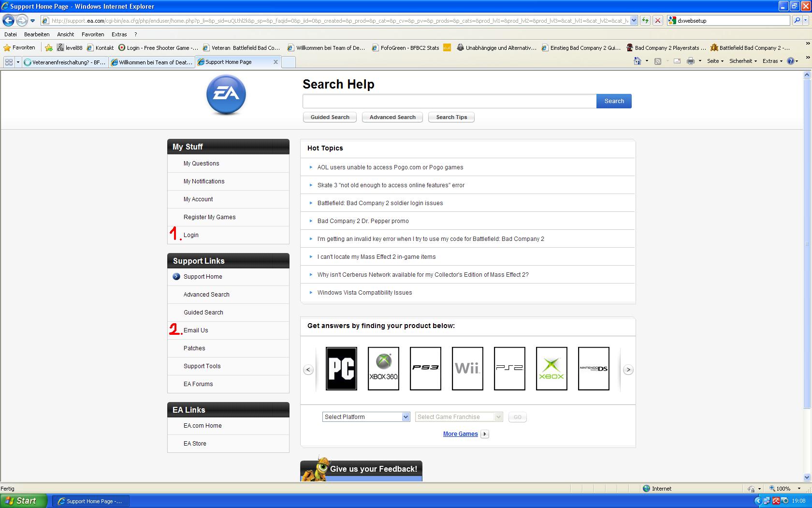Select the Nintendo DS platform icon
The image size is (812, 508).
coord(594,369)
